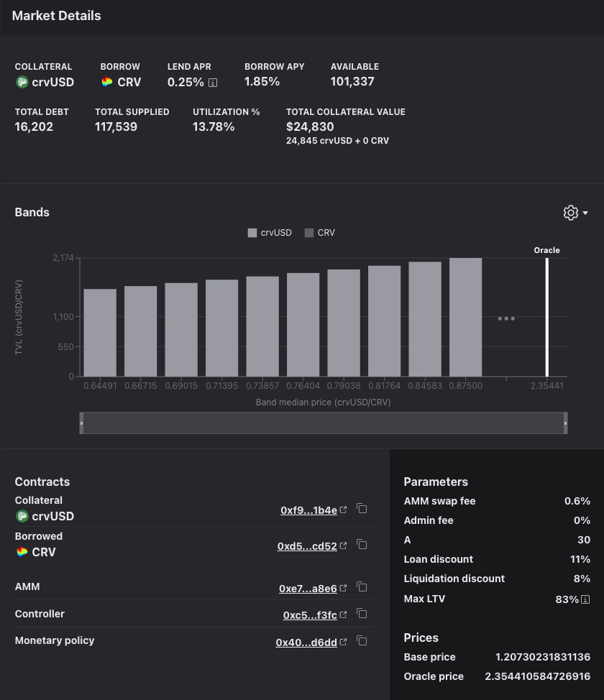Toggle the crvUSD legend series
This screenshot has width=604, height=700.
click(x=270, y=233)
